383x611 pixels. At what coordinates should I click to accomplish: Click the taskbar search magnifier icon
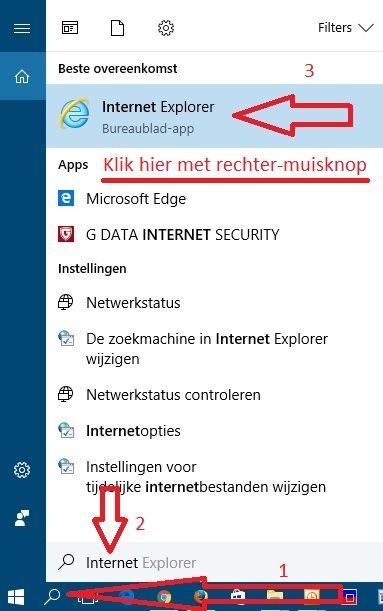point(52,597)
